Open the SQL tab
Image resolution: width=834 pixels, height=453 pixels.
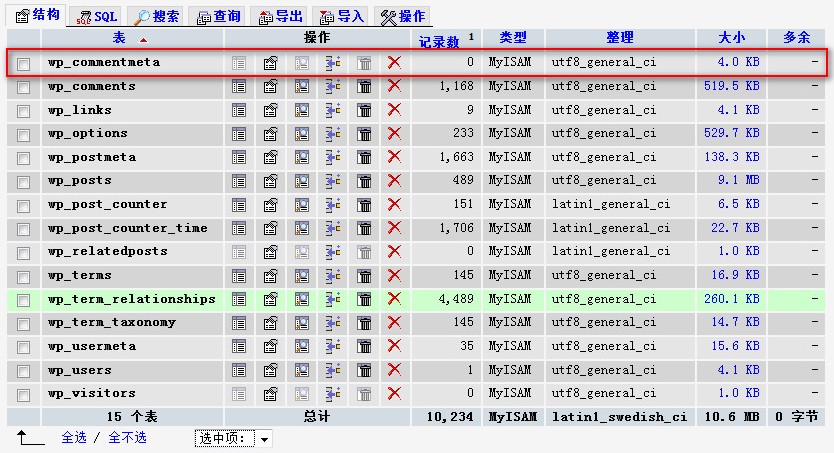click(96, 16)
